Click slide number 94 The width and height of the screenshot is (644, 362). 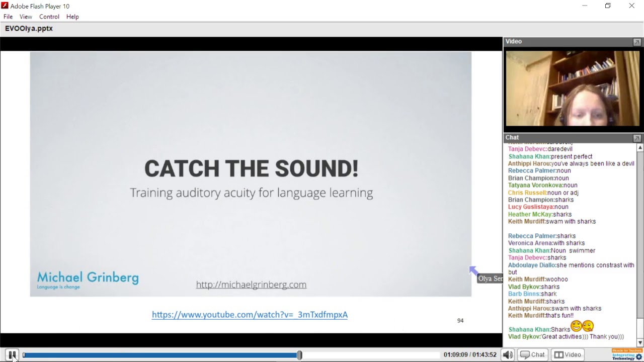[460, 321]
